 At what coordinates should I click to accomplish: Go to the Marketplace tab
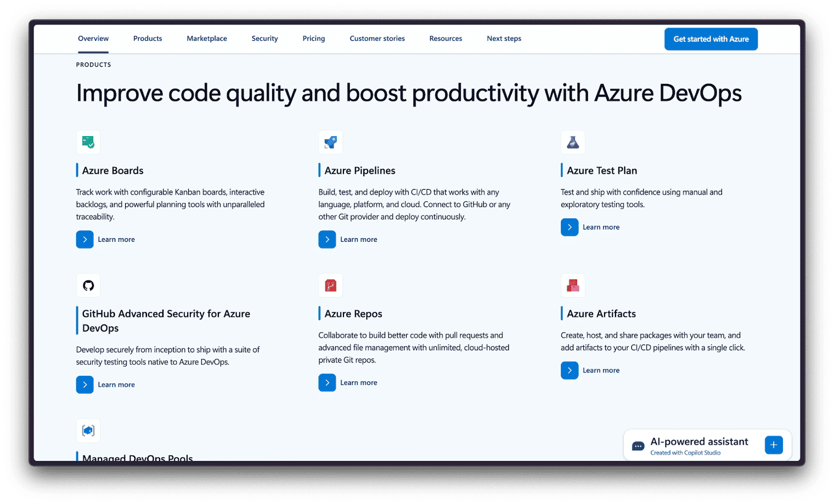click(207, 38)
